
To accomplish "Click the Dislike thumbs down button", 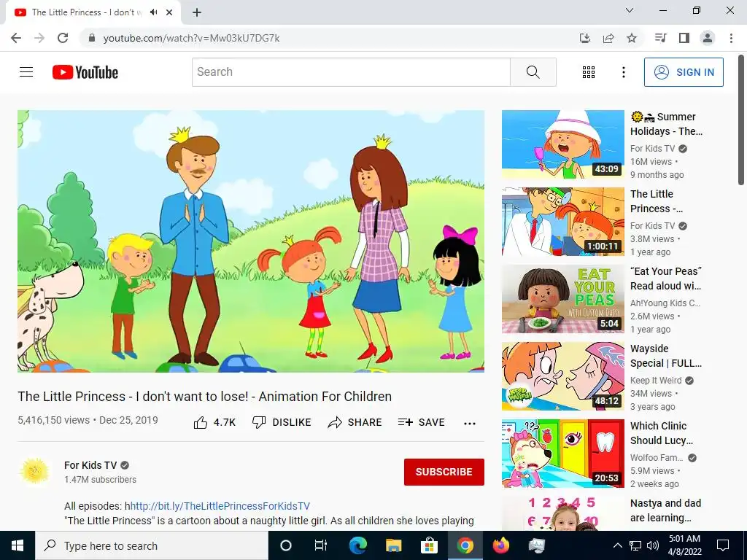I will click(x=282, y=422).
